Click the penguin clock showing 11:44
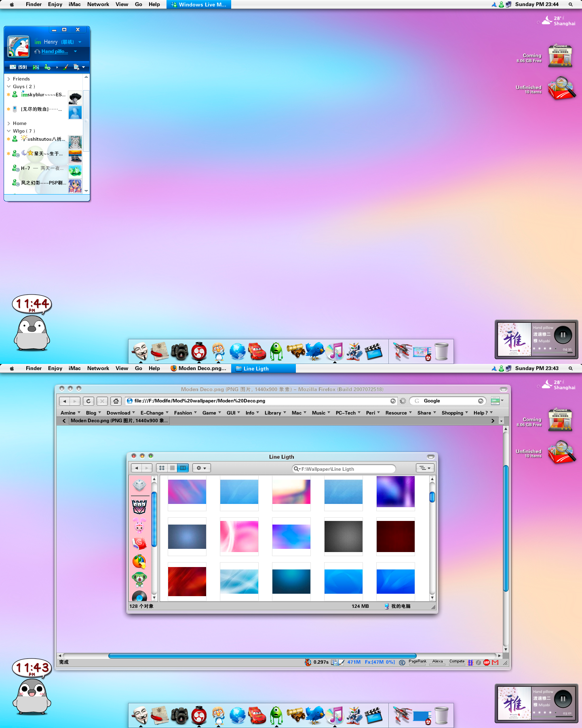582x728 pixels. (x=32, y=323)
